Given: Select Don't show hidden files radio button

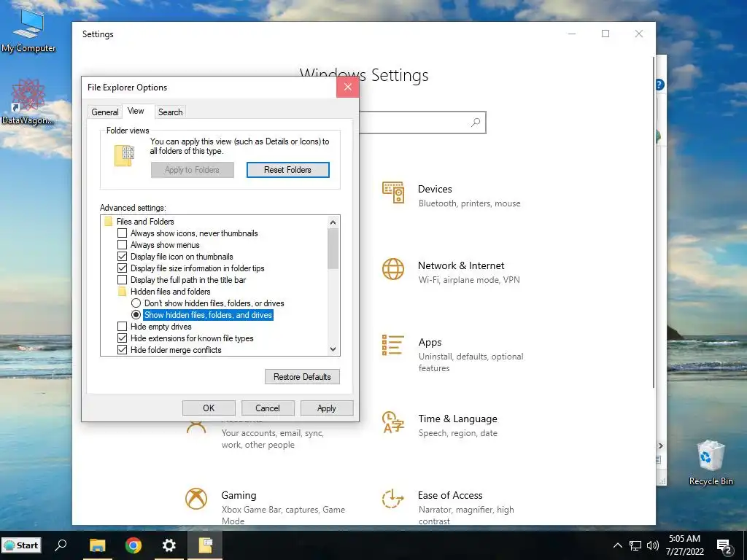Looking at the screenshot, I should pyautogui.click(x=136, y=303).
